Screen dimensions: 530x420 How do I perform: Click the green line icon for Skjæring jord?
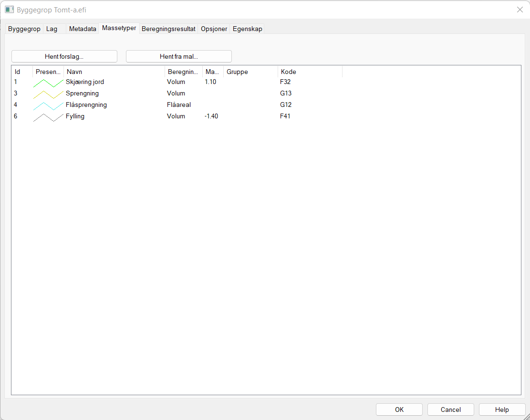[x=48, y=83]
